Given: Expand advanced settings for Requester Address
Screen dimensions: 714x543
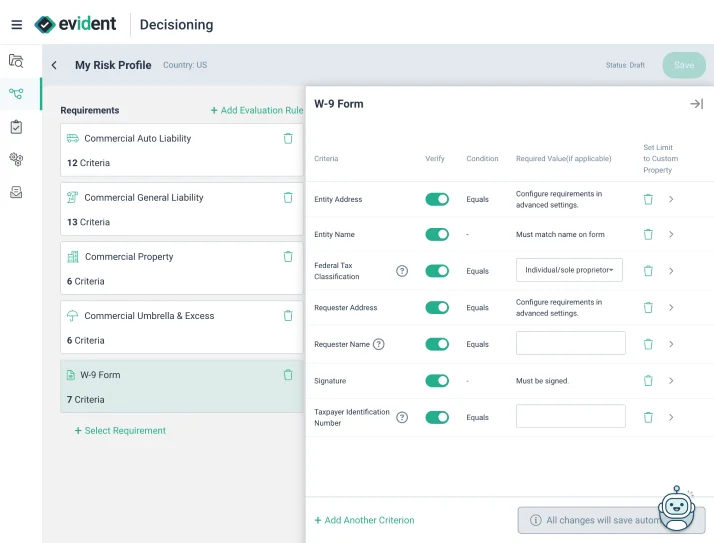Looking at the screenshot, I should [671, 307].
